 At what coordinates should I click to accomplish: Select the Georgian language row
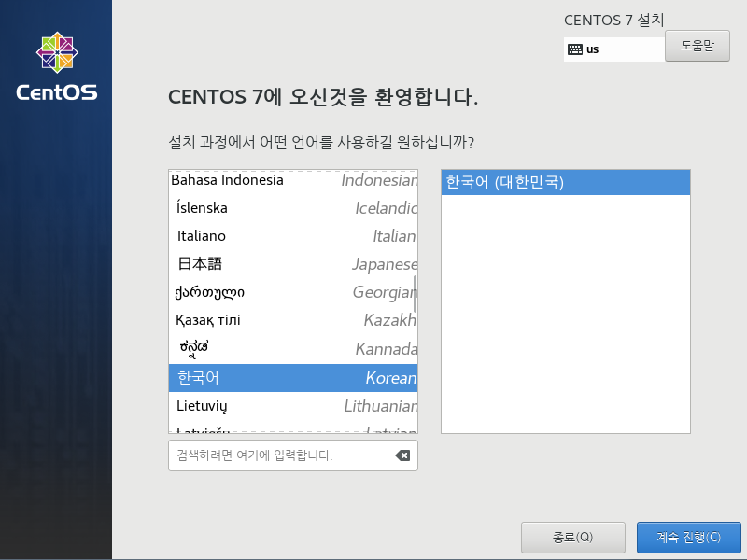coord(293,292)
